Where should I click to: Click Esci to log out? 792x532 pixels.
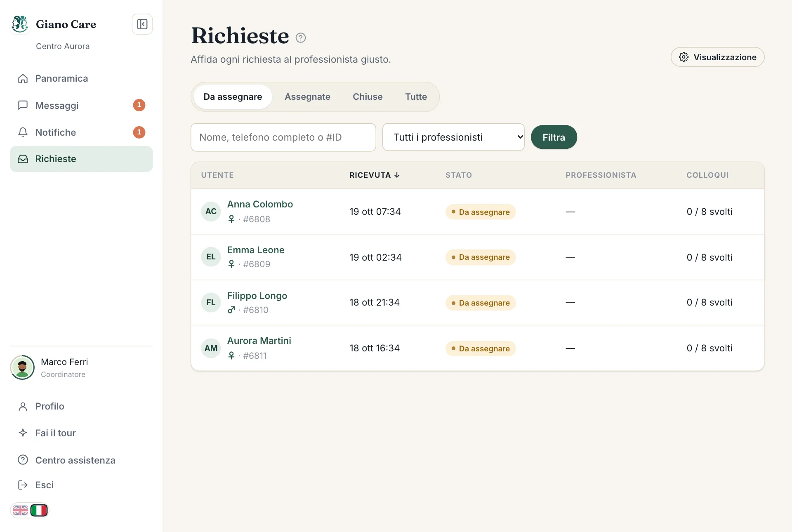click(x=81, y=485)
